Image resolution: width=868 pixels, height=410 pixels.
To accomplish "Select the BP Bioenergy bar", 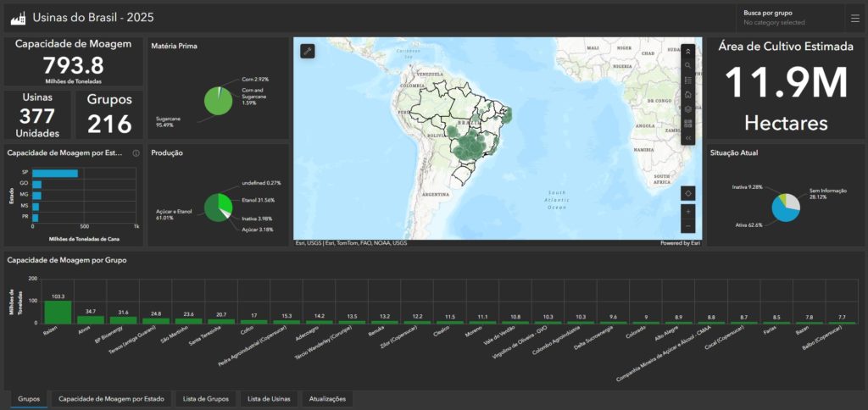I will (124, 320).
